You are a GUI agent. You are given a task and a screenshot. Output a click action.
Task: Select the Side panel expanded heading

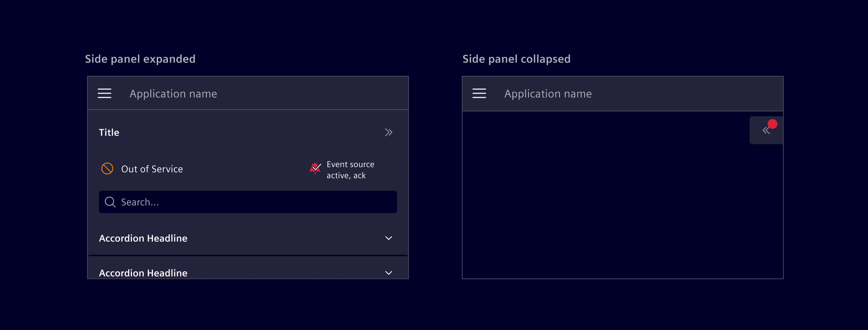click(x=140, y=58)
